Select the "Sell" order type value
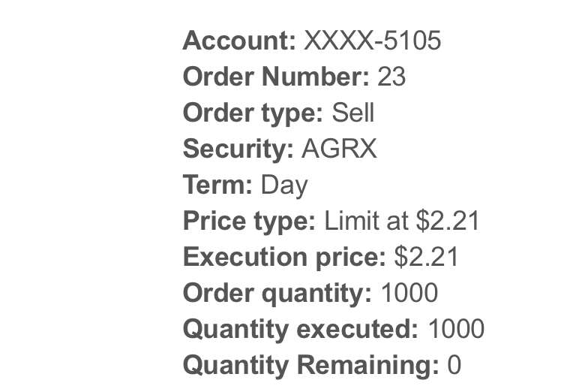The height and width of the screenshot is (392, 588). pos(352,113)
